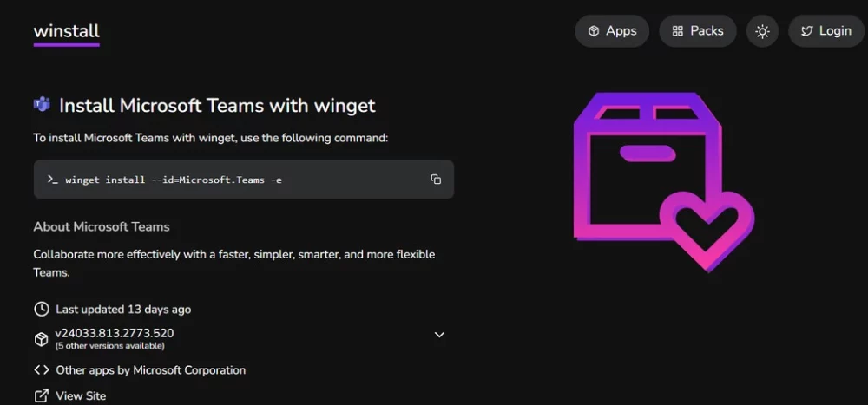Click the code brackets icon beside Other apps
The width and height of the screenshot is (868, 405).
42,369
